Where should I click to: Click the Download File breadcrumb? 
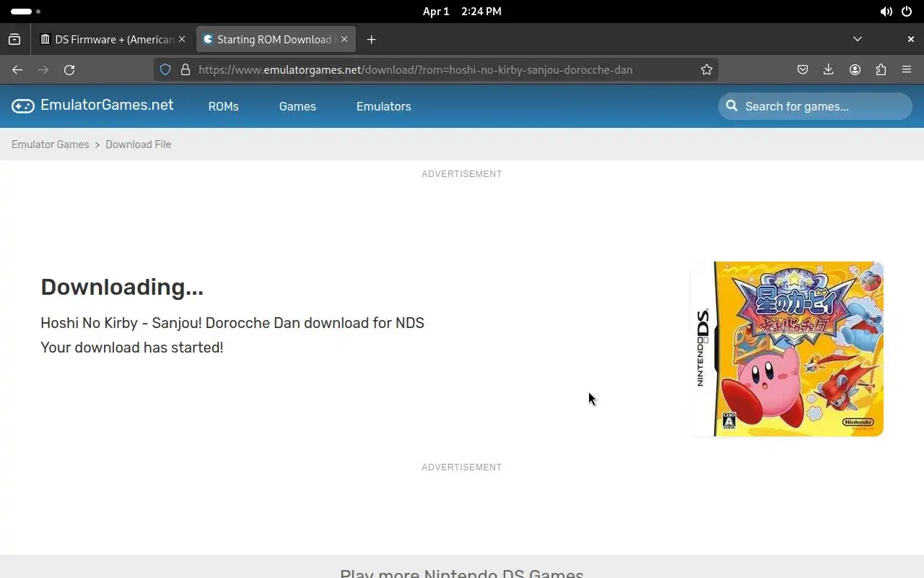[138, 144]
